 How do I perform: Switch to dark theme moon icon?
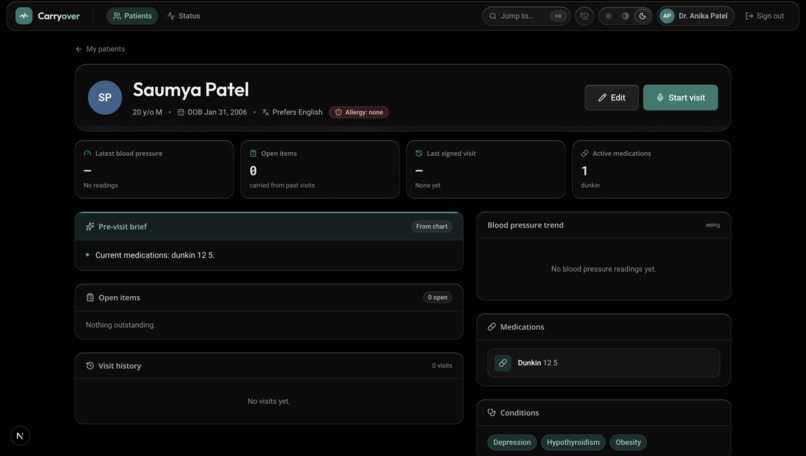643,16
